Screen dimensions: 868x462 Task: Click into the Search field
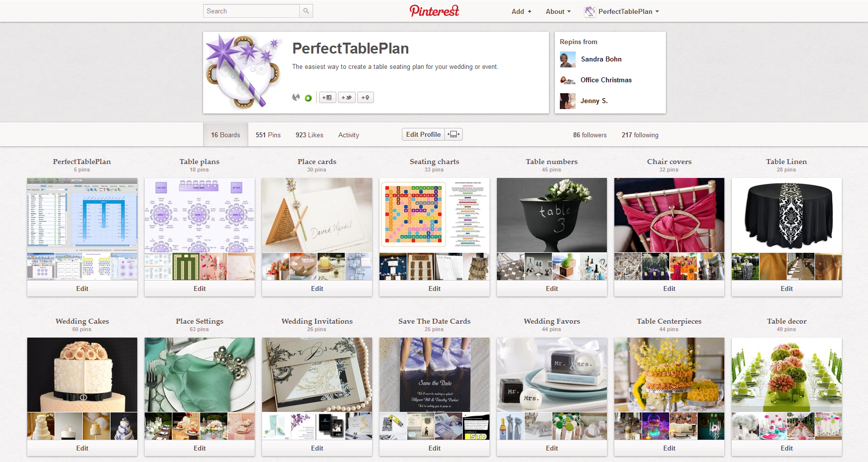click(251, 11)
